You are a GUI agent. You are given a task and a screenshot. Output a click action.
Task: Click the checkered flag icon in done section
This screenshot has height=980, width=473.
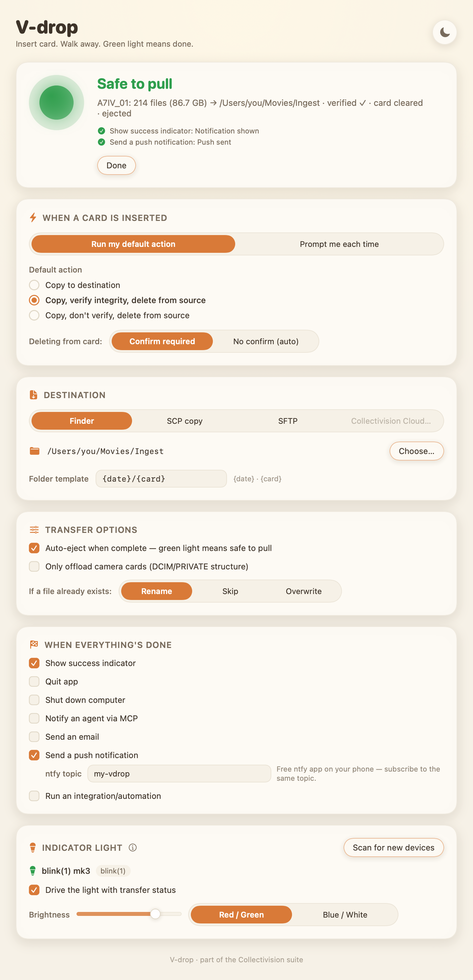tap(34, 644)
